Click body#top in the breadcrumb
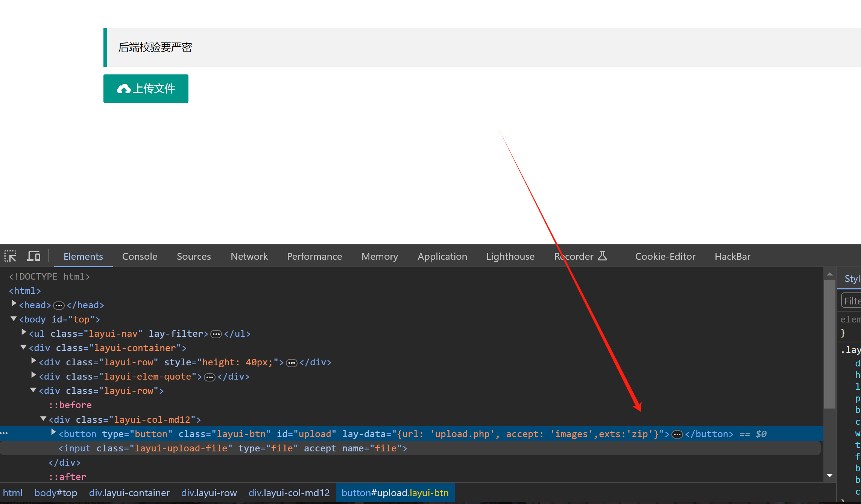Image resolution: width=861 pixels, height=504 pixels. [x=56, y=493]
